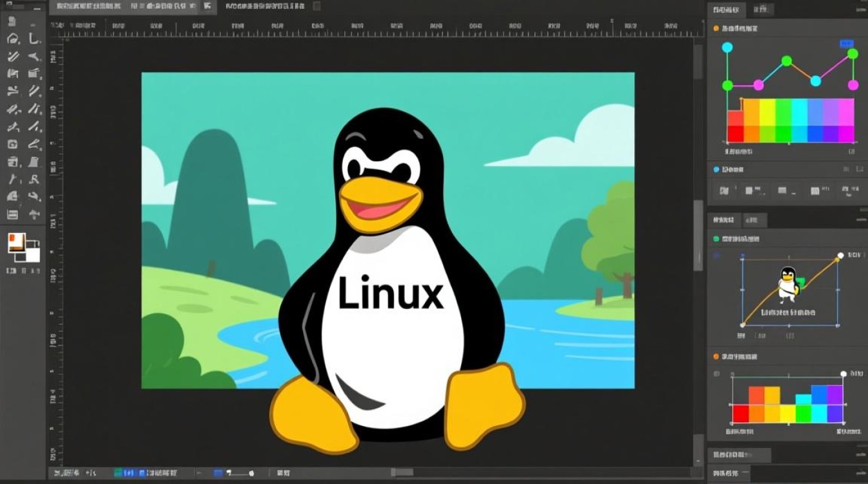This screenshot has width=868, height=484.
Task: Click the small blue toggle above the curves graph
Action: click(x=847, y=43)
